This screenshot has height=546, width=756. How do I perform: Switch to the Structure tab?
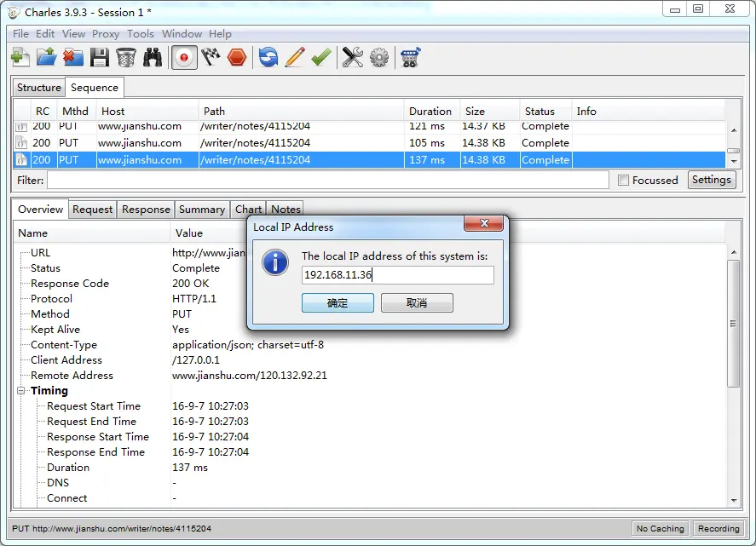tap(39, 88)
